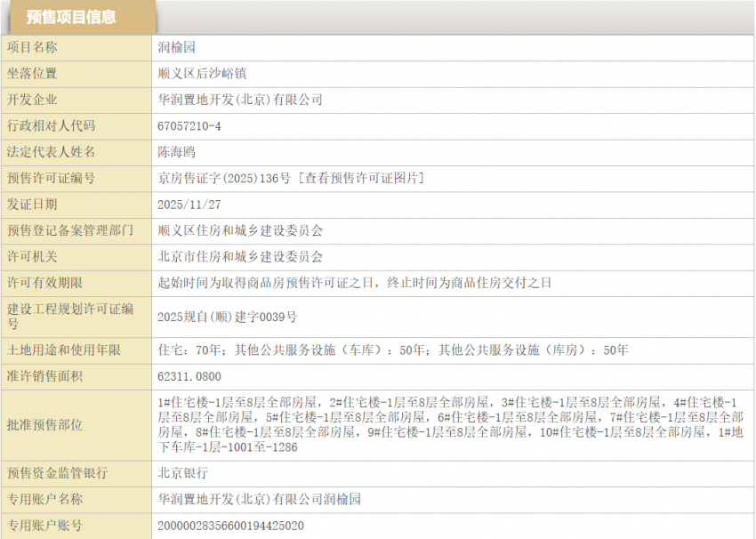Click the 预售许可证编号 label
The width and height of the screenshot is (756, 539).
[51, 179]
